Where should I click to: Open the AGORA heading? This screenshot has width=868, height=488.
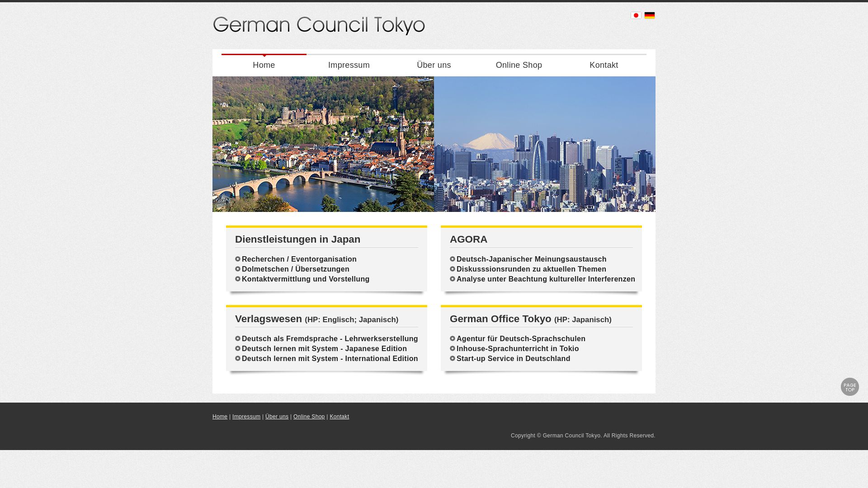point(468,239)
